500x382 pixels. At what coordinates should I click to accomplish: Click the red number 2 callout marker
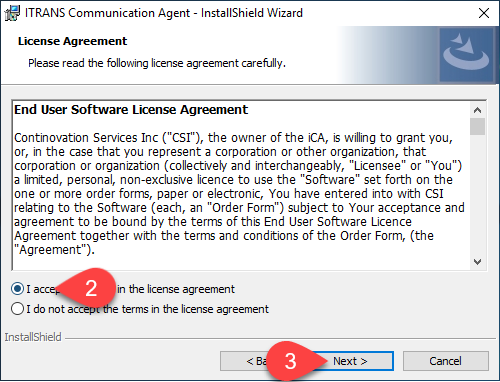(87, 287)
